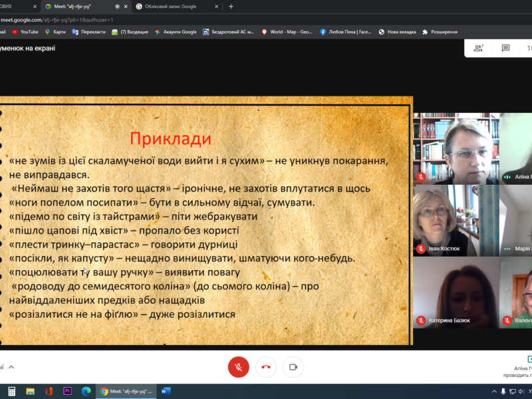Open Premiere Pro from taskbar

coord(67,391)
